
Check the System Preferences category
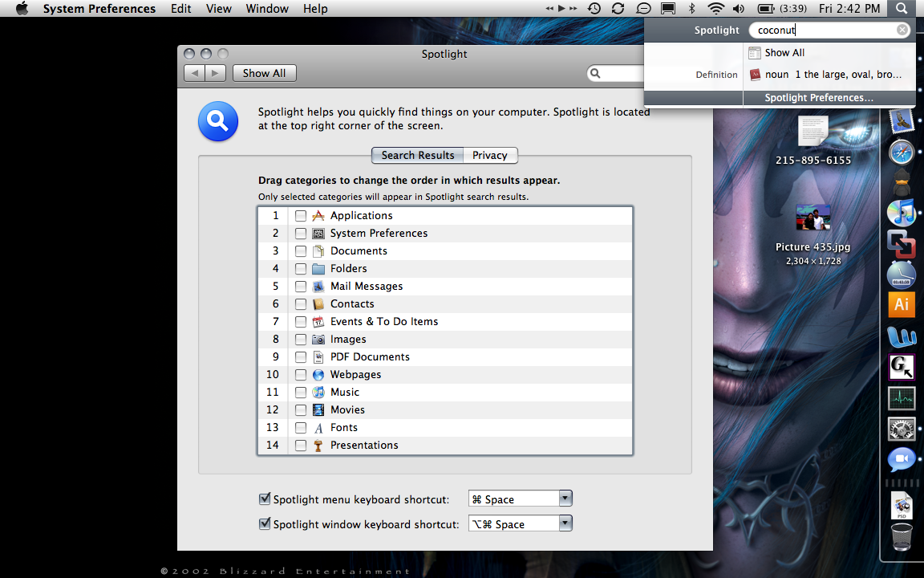(301, 234)
